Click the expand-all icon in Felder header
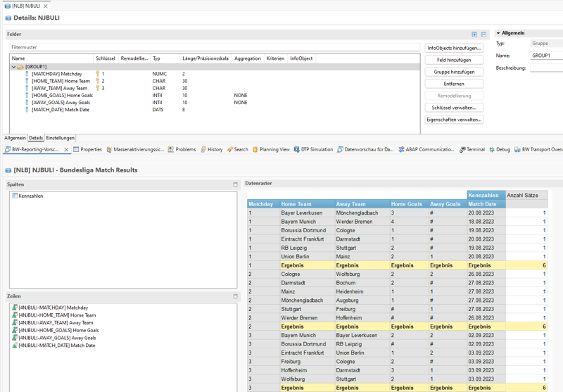The width and height of the screenshot is (563, 392). coord(474,34)
